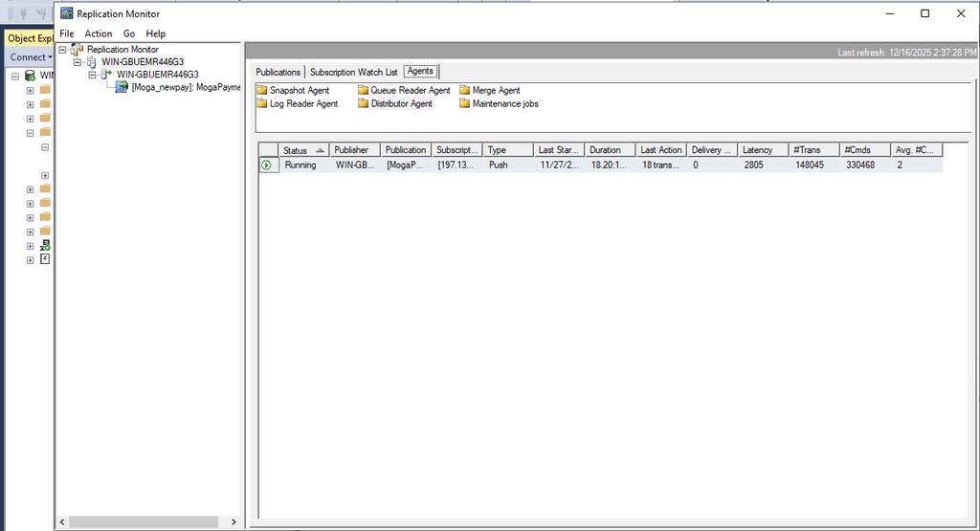980x531 pixels.
Task: Open the Snapshot Agent folder icon
Action: (261, 91)
